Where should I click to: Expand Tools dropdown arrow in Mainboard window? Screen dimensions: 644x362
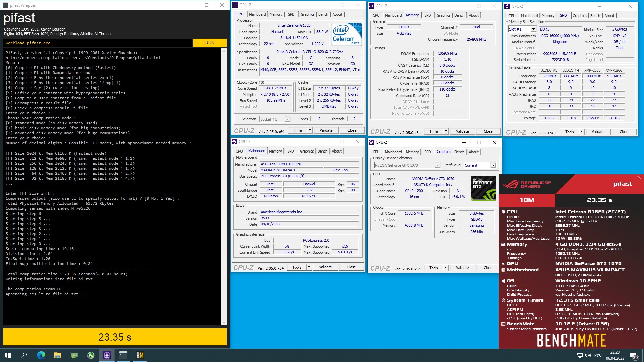(309, 267)
